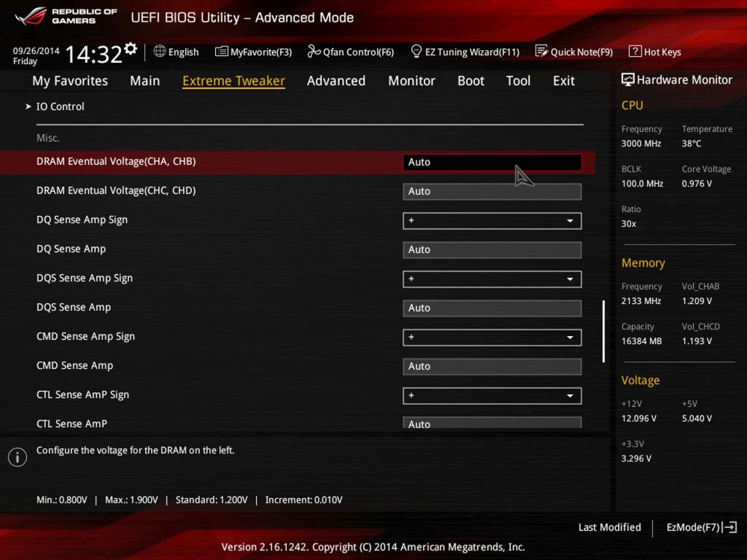Open DQ Sense Amp Sign dropdown
Screen dimensions: 747x560
[492, 220]
